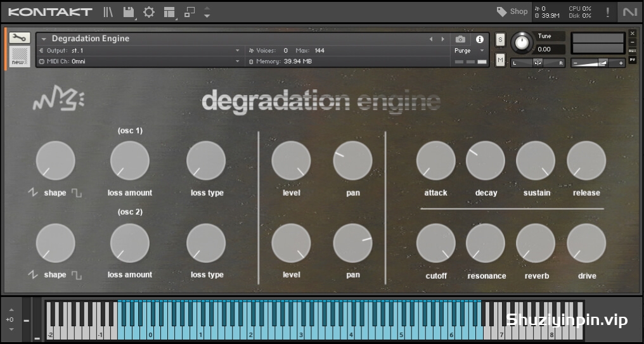Click the osc 1 level knob
This screenshot has width=644, height=344.
click(x=291, y=160)
